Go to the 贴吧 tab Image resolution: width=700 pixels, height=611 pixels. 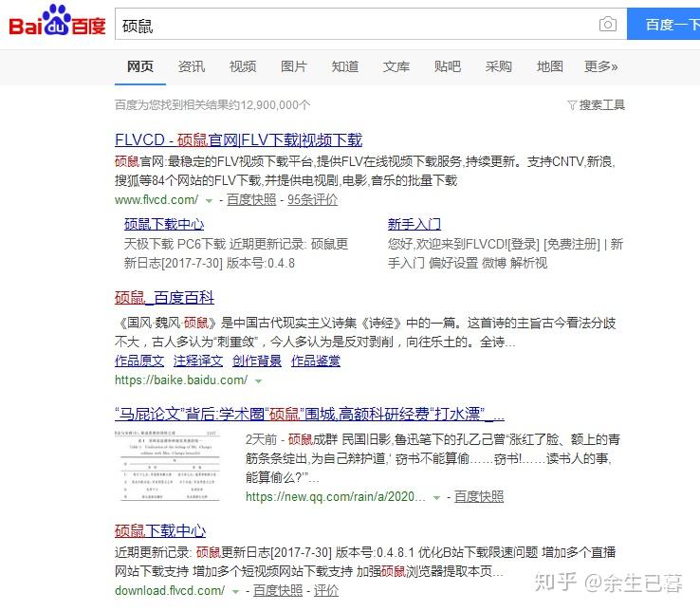pos(448,66)
